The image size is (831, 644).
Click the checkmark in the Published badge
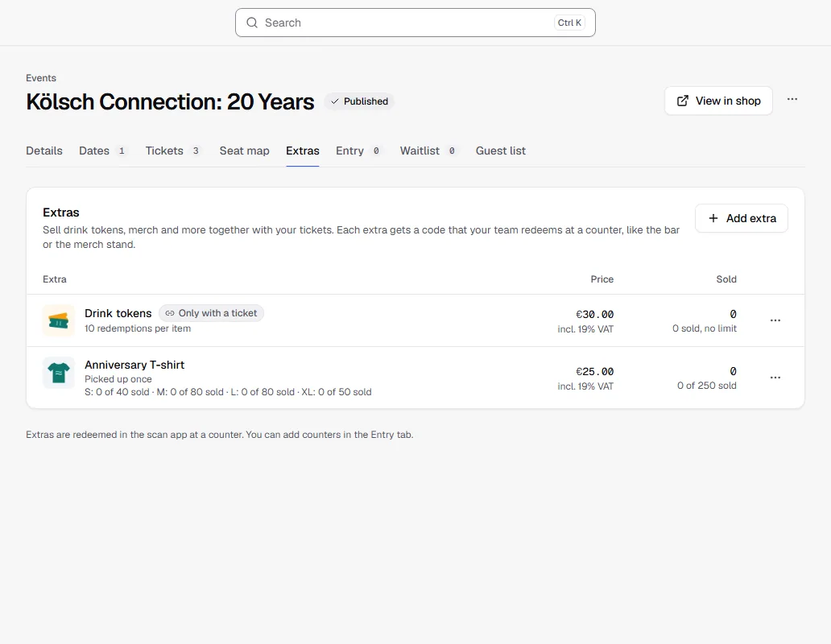(x=335, y=101)
